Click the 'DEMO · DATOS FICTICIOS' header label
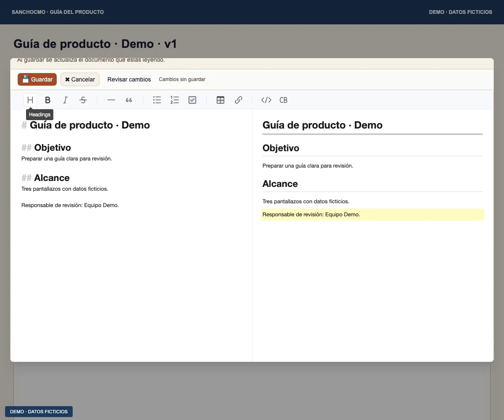 [461, 12]
